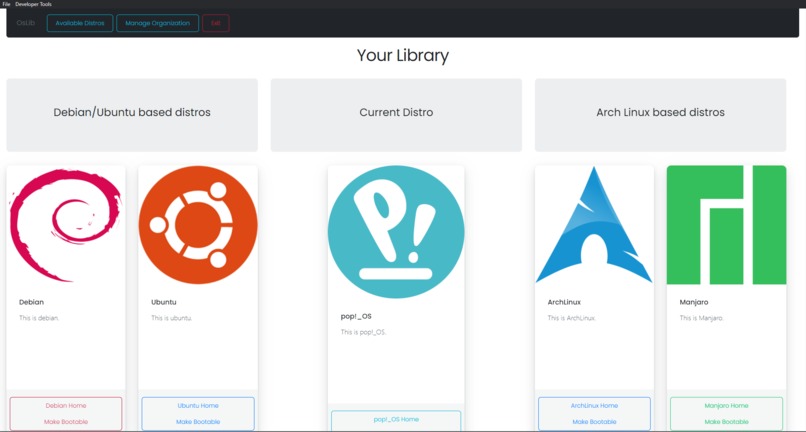The height and width of the screenshot is (432, 806).
Task: Click the ArchLinux logo image
Action: pyautogui.click(x=594, y=225)
